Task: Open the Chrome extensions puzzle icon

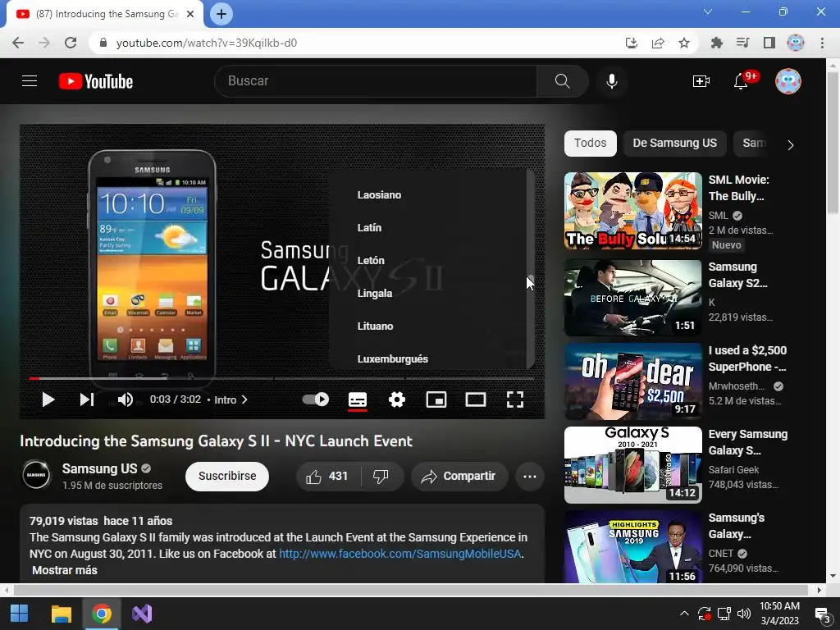Action: (x=717, y=43)
